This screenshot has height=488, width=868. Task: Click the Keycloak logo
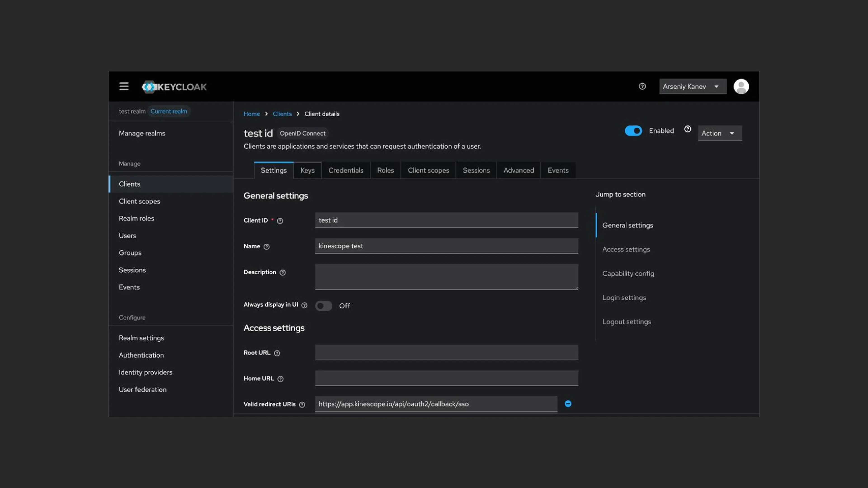[174, 87]
